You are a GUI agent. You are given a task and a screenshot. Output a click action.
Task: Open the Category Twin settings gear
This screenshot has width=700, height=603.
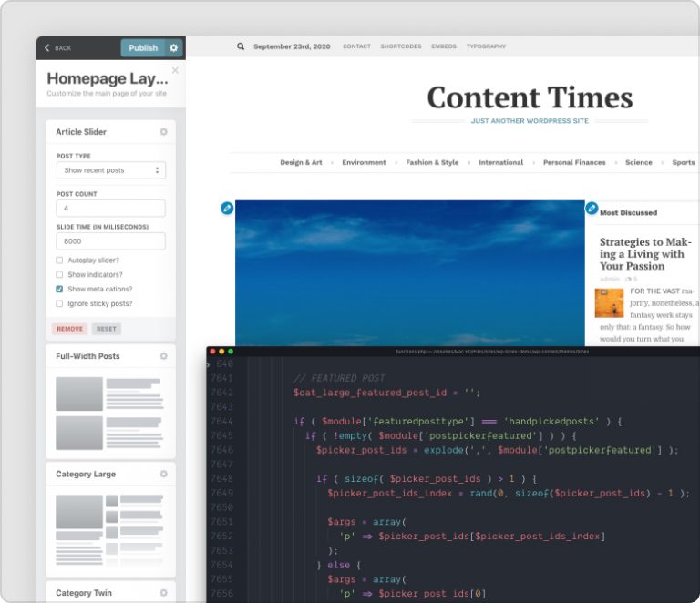coord(164,593)
